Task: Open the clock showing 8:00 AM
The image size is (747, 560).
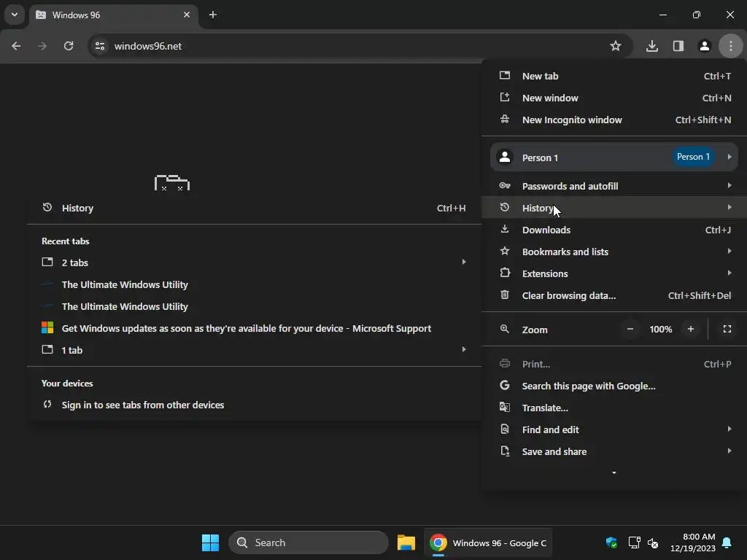Action: (x=693, y=542)
